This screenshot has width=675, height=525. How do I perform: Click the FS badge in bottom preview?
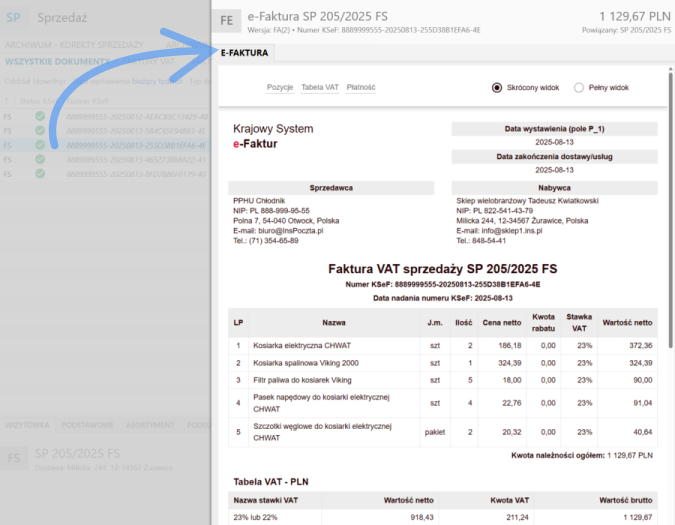click(x=15, y=458)
